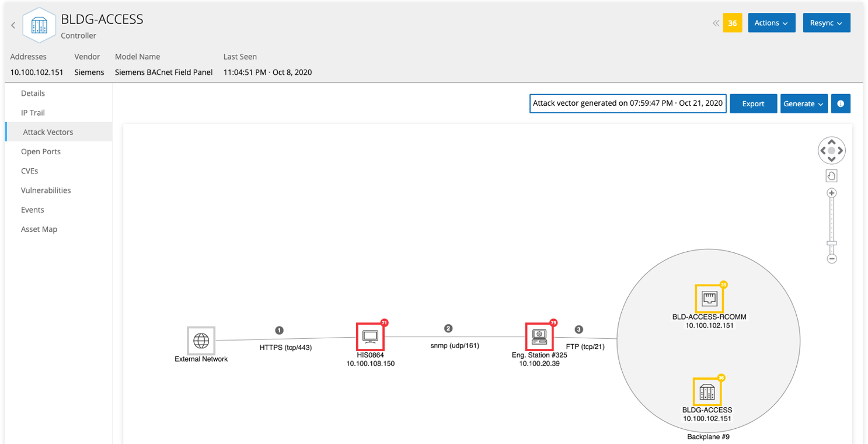
Task: Click the BLDG-ACCESS controller node in Backplane
Action: 707,392
